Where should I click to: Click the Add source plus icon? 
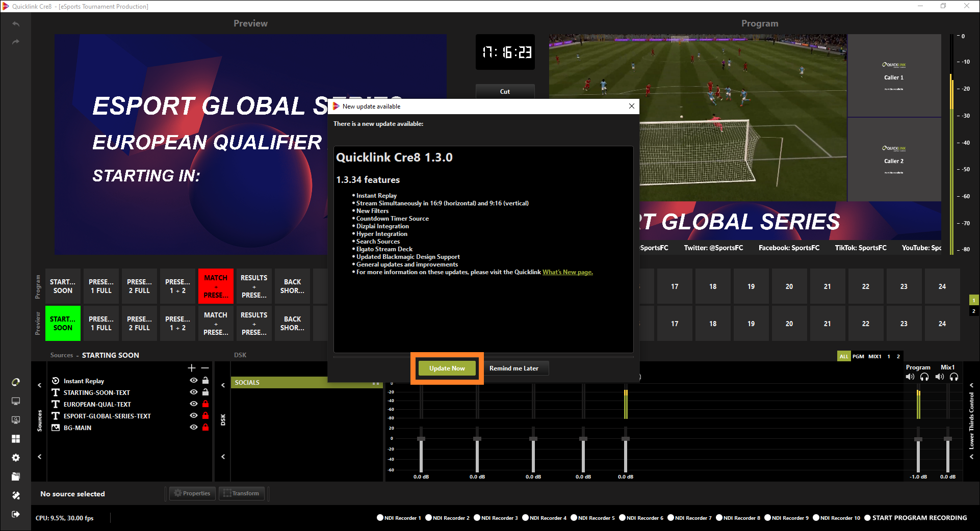pos(192,368)
